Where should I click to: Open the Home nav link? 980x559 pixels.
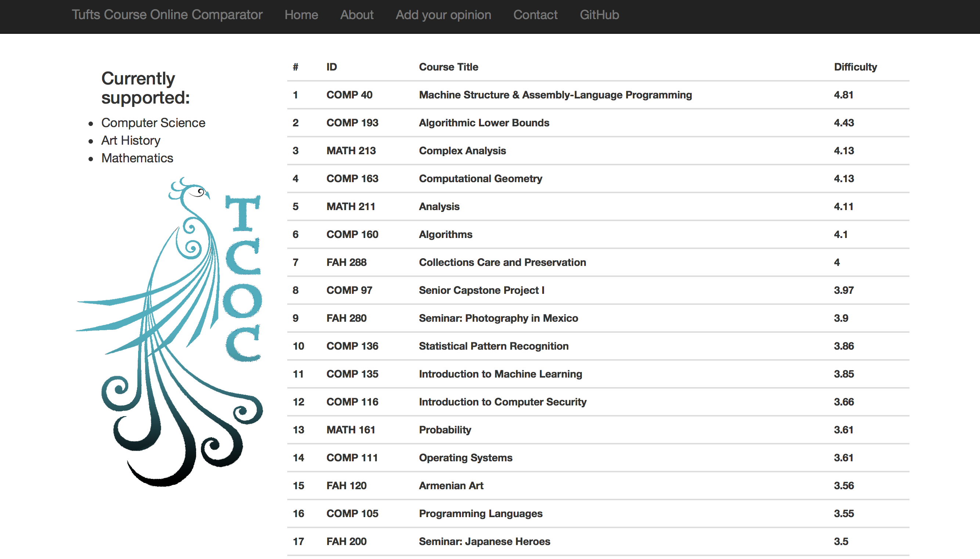point(301,15)
